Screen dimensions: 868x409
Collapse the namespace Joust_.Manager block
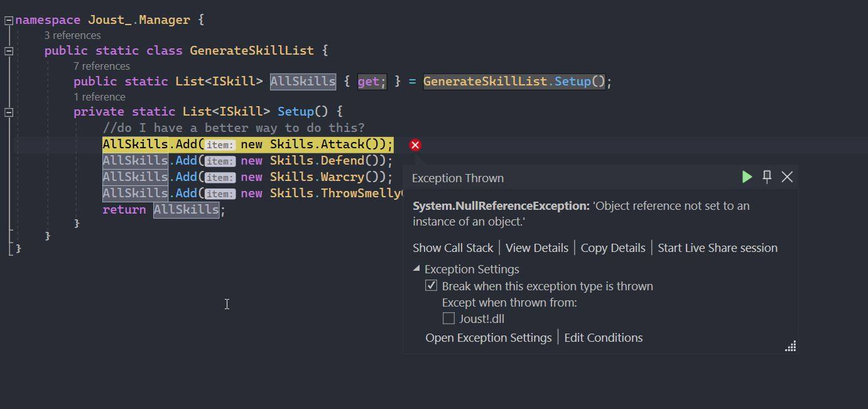(x=9, y=20)
